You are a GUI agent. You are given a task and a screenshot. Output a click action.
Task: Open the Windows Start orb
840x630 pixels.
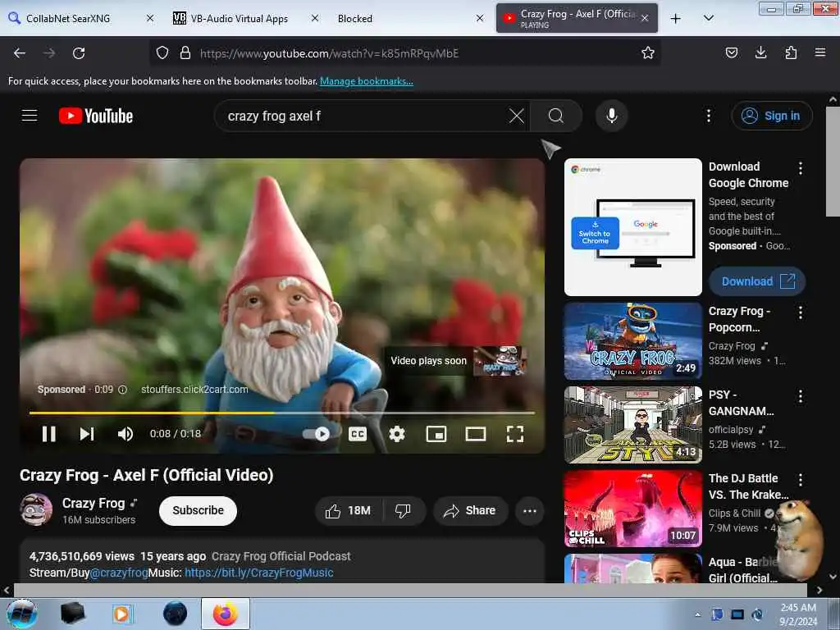pos(22,614)
